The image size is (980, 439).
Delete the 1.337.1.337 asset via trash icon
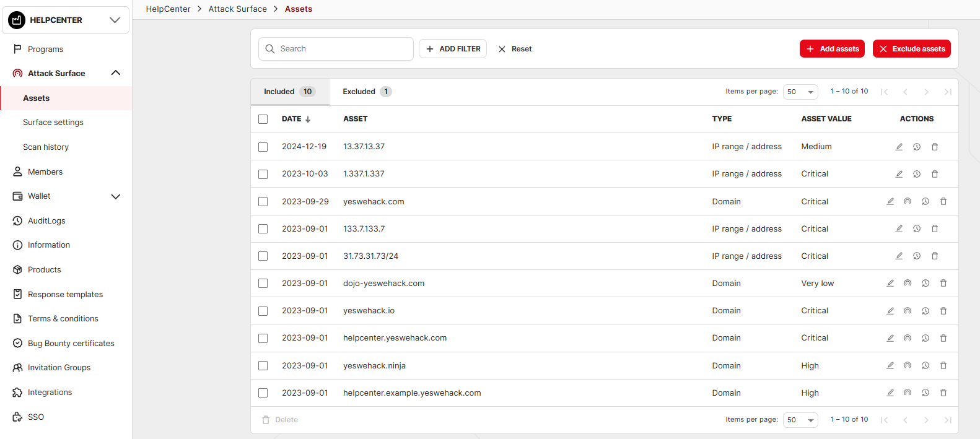[x=935, y=174]
